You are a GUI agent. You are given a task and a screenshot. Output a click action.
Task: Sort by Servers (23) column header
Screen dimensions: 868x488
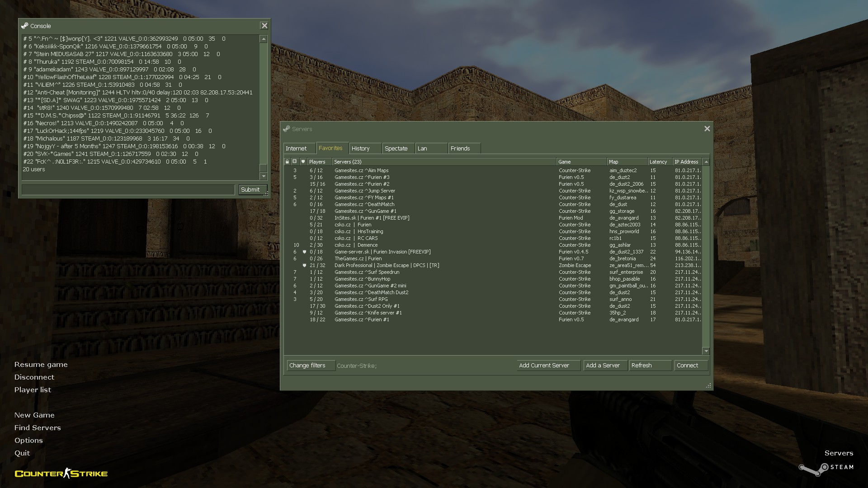pos(444,162)
